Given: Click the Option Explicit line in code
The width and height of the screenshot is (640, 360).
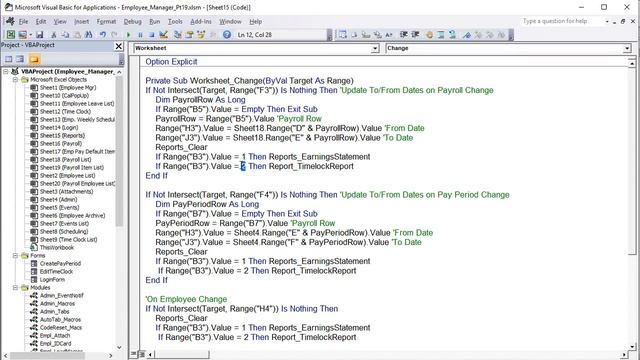Looking at the screenshot, I should coord(171,62).
